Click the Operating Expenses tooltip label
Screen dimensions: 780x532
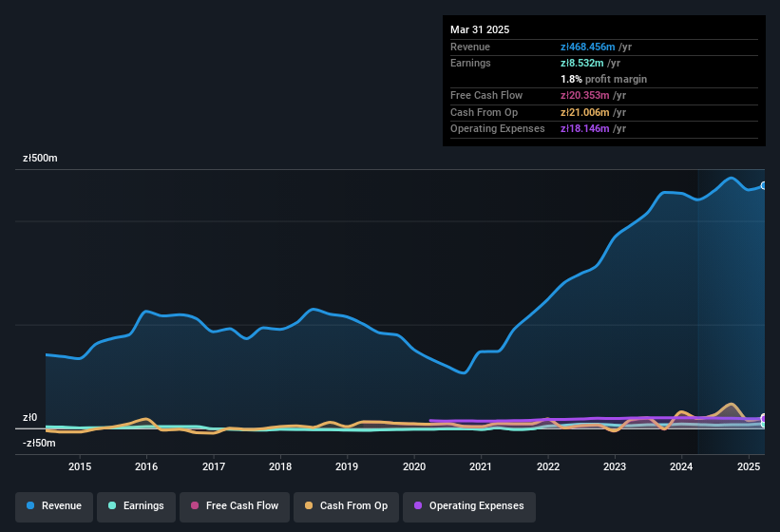pos(498,129)
